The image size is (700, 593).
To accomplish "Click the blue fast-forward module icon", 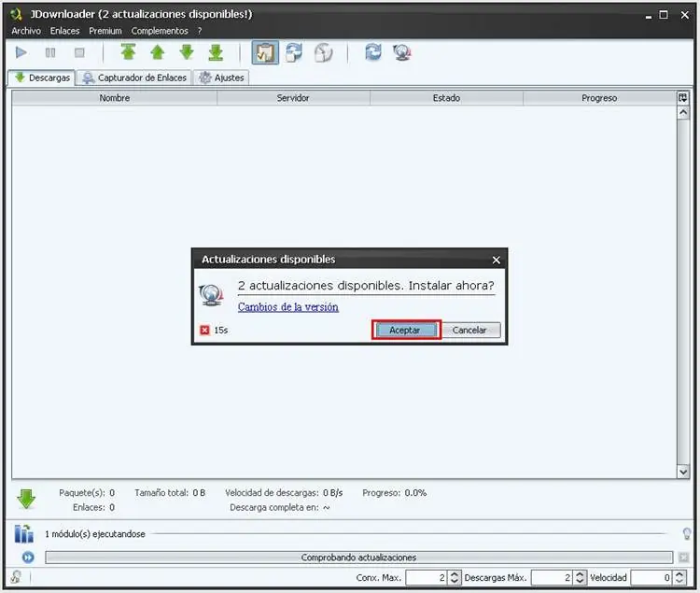I will pyautogui.click(x=28, y=558).
